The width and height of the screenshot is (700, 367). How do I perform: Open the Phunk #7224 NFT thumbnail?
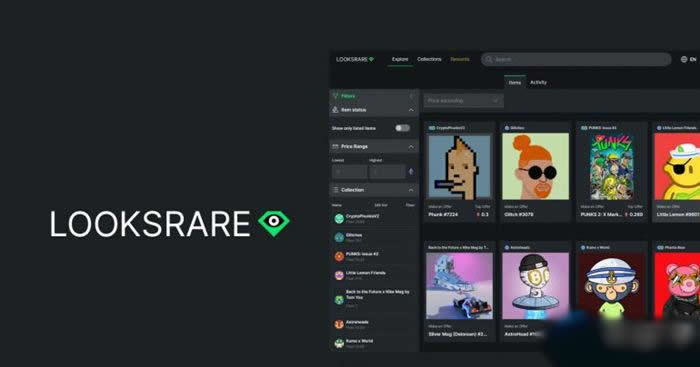[x=459, y=166]
